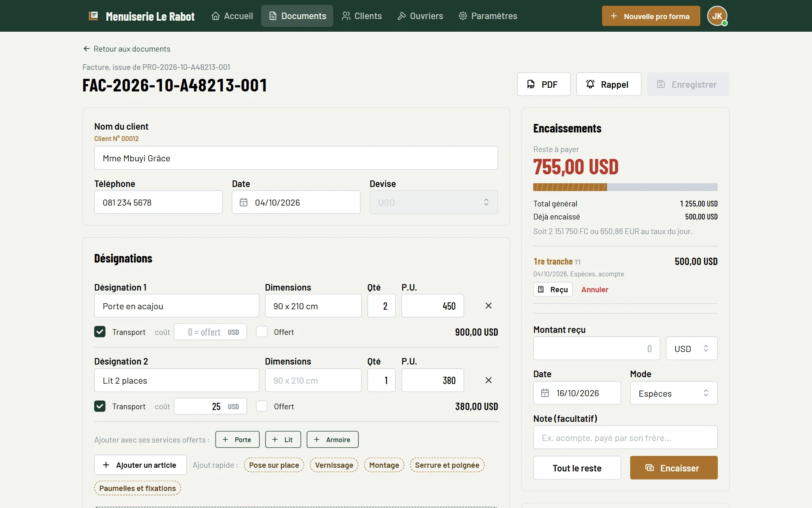Click the payment progress bar
Image resolution: width=812 pixels, height=508 pixels.
625,187
